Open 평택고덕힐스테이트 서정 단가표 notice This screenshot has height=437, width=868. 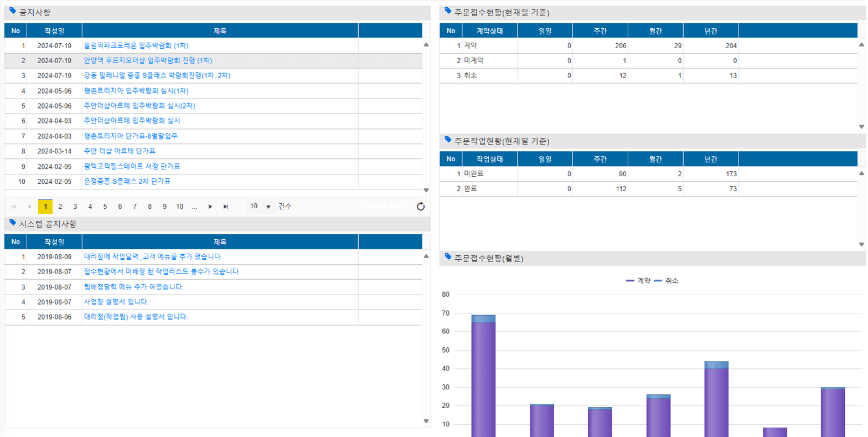pos(132,166)
